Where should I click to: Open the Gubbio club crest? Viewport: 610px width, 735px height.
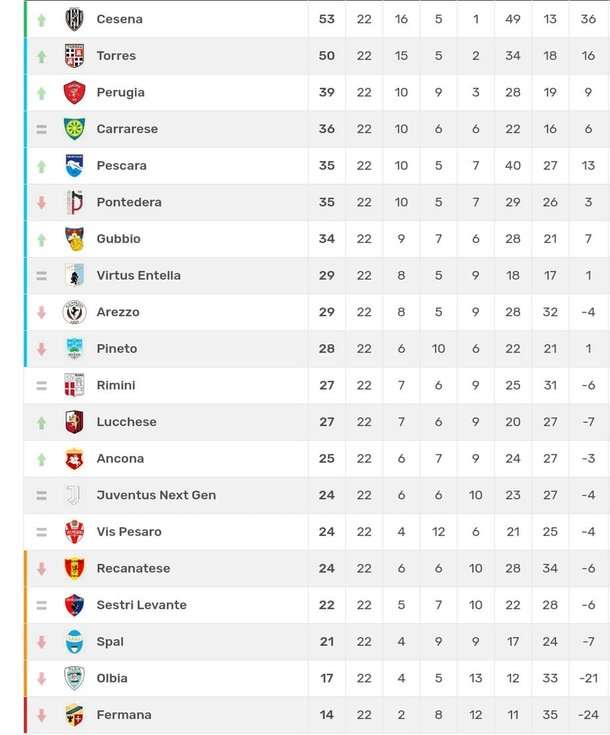pos(74,239)
